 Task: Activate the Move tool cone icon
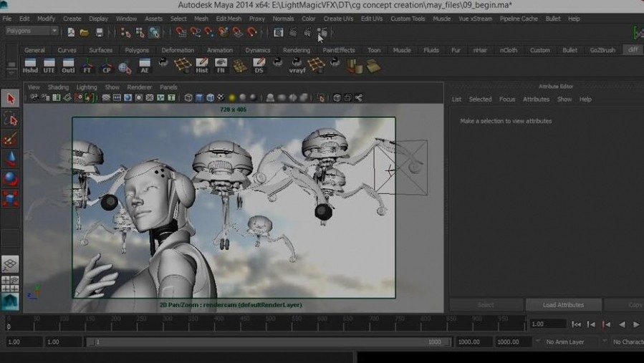(10, 158)
